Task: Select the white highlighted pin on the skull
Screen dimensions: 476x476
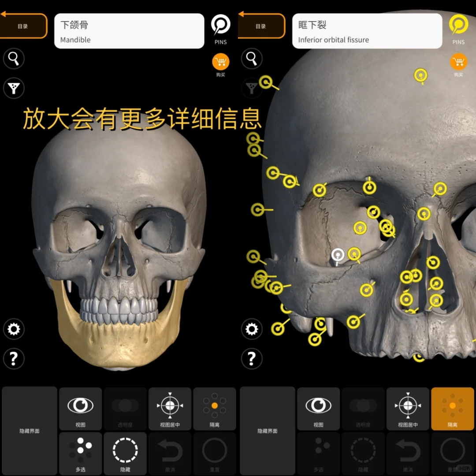Action: pyautogui.click(x=338, y=255)
